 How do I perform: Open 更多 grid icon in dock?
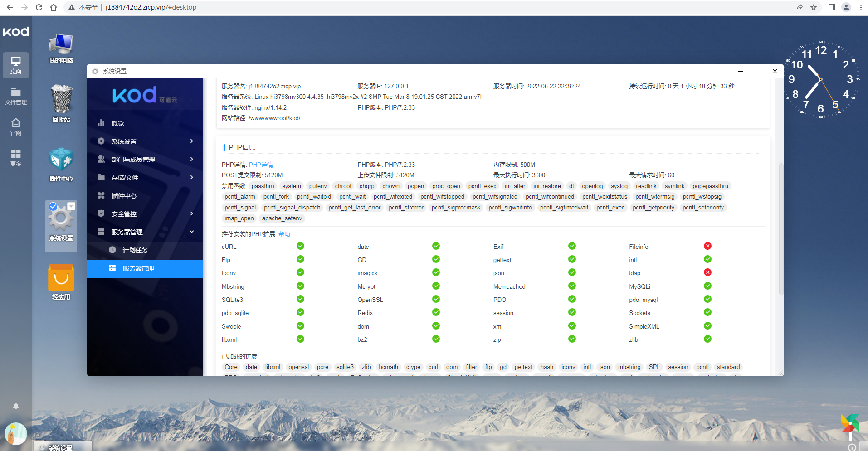pyautogui.click(x=16, y=157)
